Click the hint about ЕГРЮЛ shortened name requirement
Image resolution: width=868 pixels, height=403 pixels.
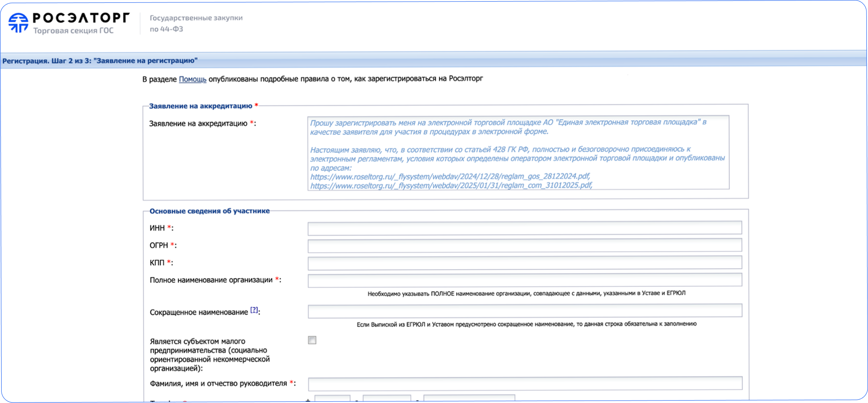click(x=527, y=324)
